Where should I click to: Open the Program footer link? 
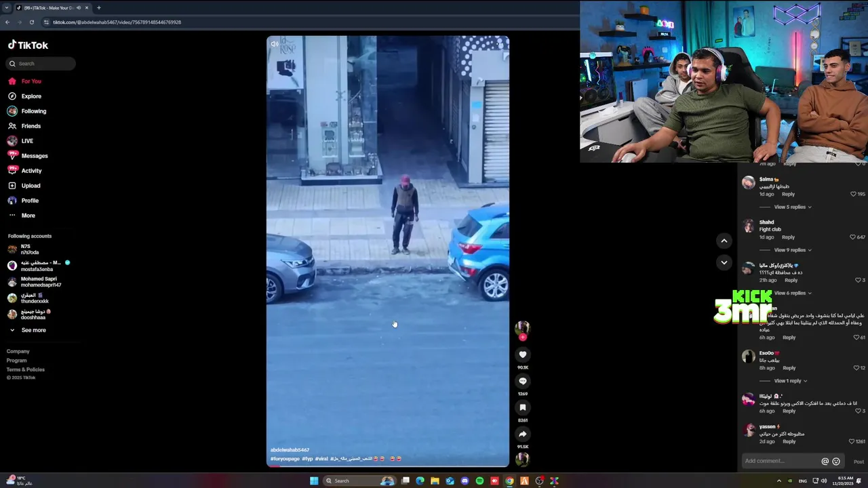click(x=17, y=361)
